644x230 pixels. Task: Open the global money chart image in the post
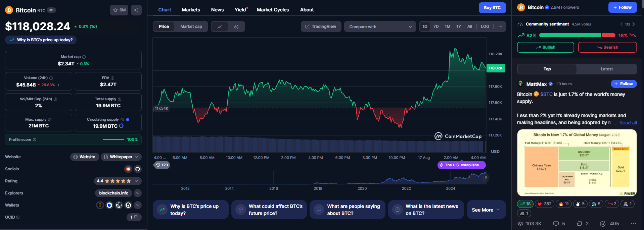point(577,163)
